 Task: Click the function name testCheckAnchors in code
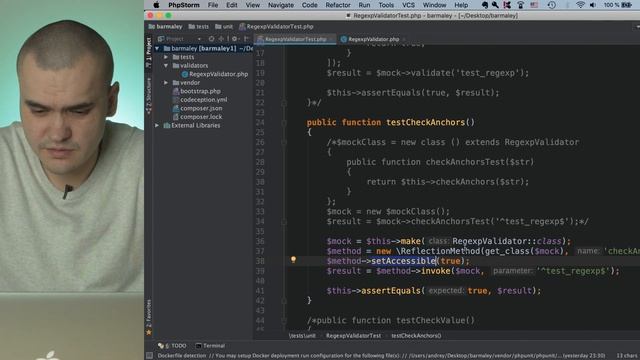coord(426,122)
